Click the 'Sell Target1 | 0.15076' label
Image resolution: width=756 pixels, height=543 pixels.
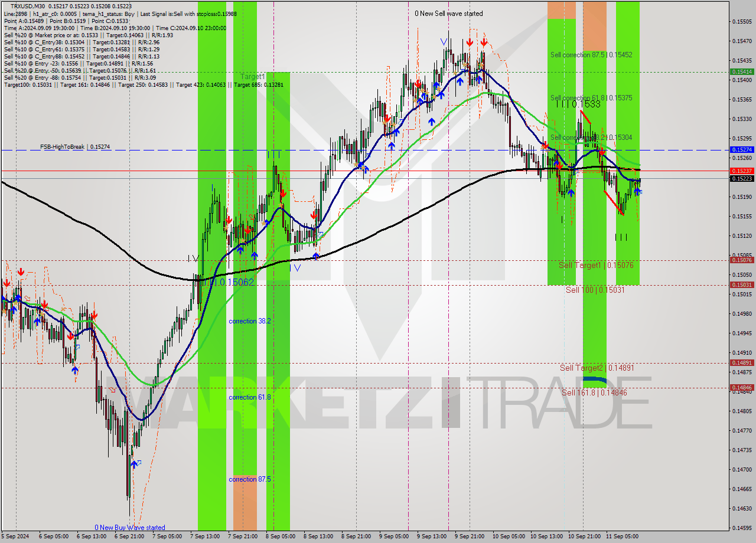pyautogui.click(x=596, y=266)
